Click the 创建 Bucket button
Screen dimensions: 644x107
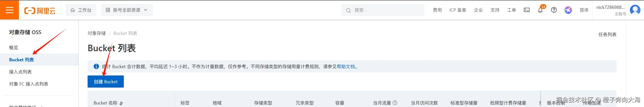click(x=106, y=82)
